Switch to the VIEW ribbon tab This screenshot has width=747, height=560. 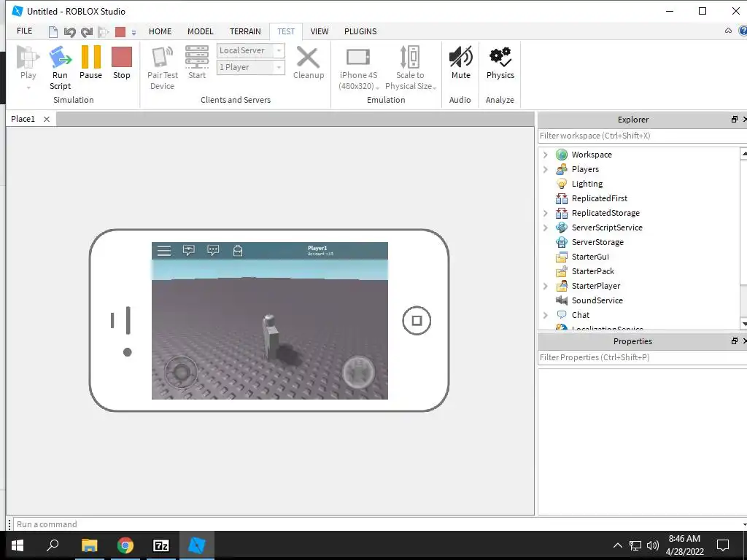320,31
